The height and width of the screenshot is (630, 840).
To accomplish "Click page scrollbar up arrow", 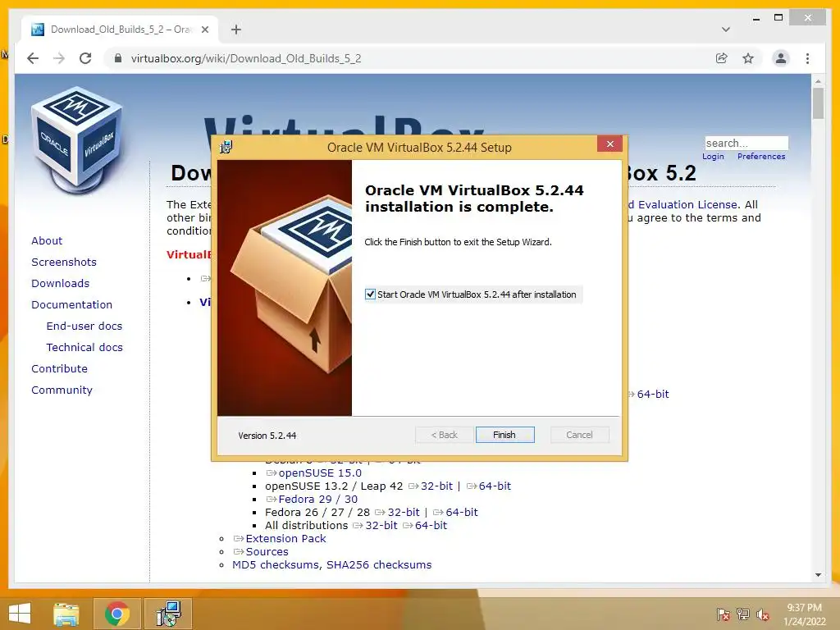I will [x=818, y=81].
